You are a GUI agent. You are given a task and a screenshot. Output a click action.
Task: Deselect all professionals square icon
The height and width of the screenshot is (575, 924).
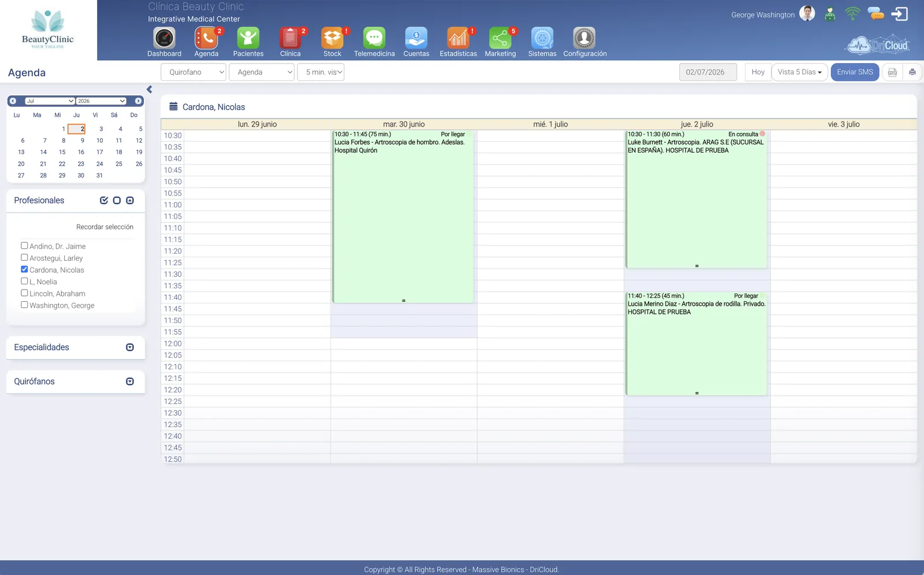point(117,201)
